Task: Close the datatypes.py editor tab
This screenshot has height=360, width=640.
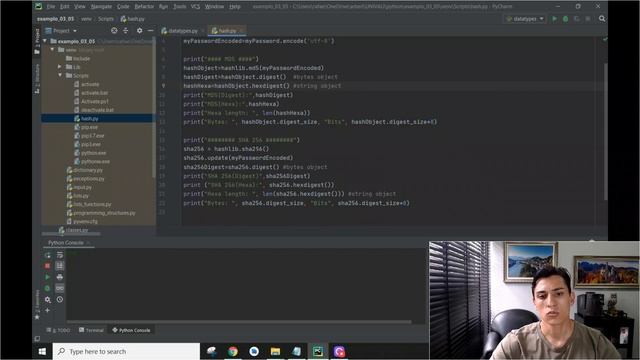Action: click(202, 31)
